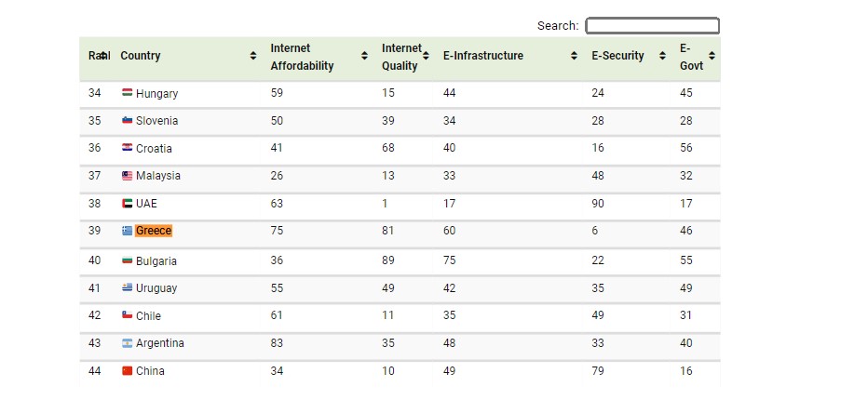Sort by E-Security arrows
868x400 pixels.
pyautogui.click(x=662, y=55)
